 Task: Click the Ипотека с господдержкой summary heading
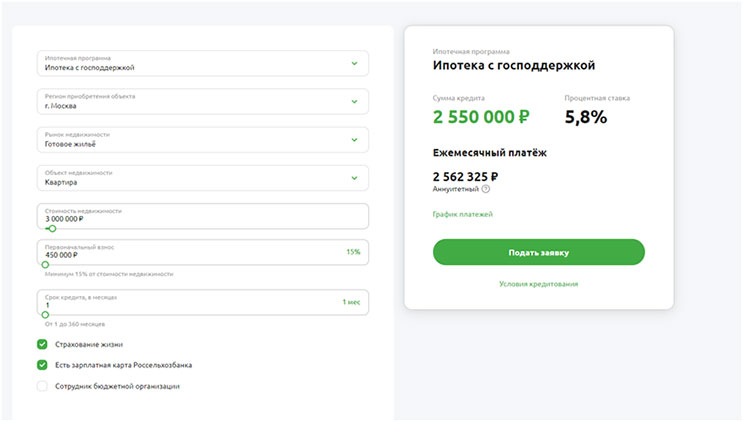514,65
